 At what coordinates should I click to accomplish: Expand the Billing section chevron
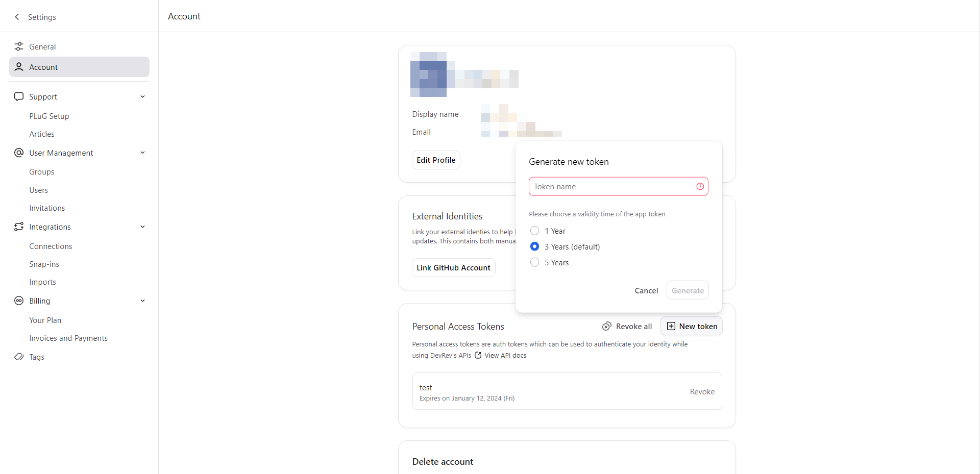pos(142,301)
